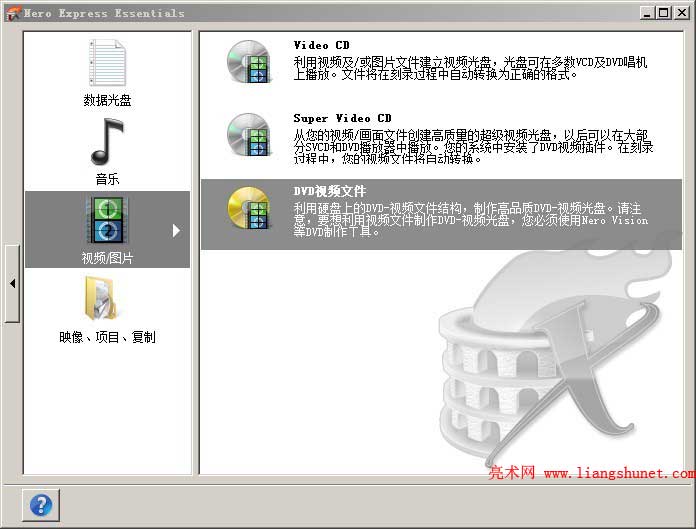Open help with the blue question mark button

pos(40,505)
